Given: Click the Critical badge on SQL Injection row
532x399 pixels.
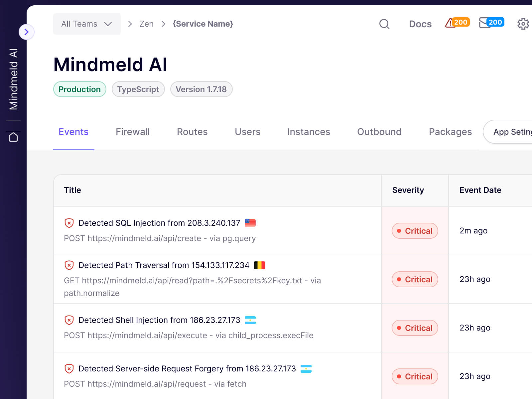Looking at the screenshot, I should [415, 231].
